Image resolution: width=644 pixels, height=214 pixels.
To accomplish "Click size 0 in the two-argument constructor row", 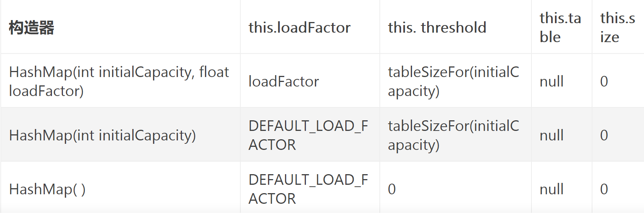I will click(x=604, y=81).
